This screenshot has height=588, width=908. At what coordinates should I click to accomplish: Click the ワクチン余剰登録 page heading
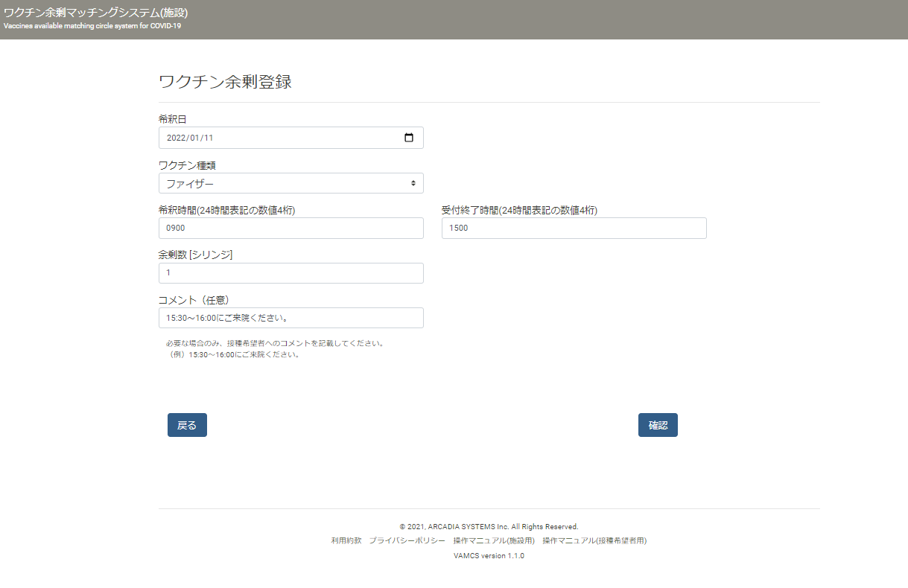(x=225, y=82)
